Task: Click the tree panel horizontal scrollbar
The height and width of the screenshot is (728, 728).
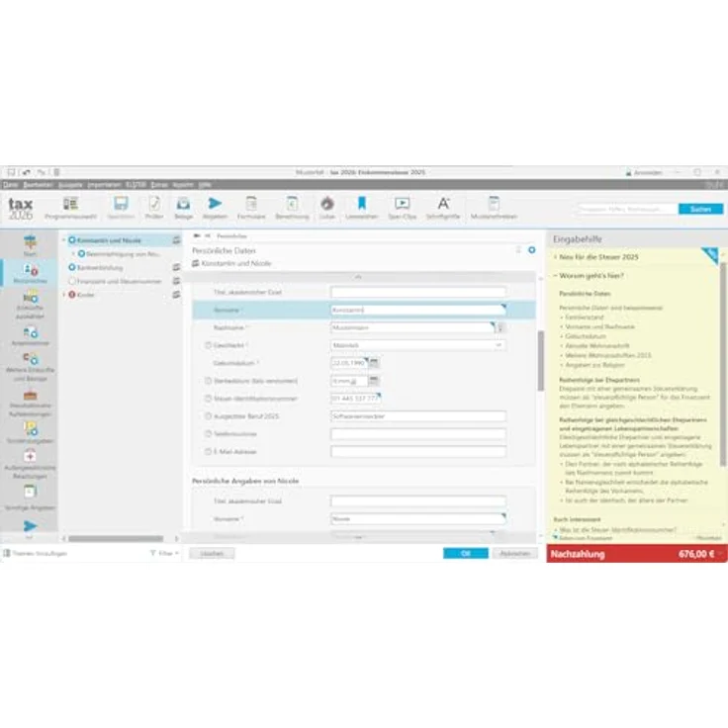Action: pyautogui.click(x=116, y=538)
